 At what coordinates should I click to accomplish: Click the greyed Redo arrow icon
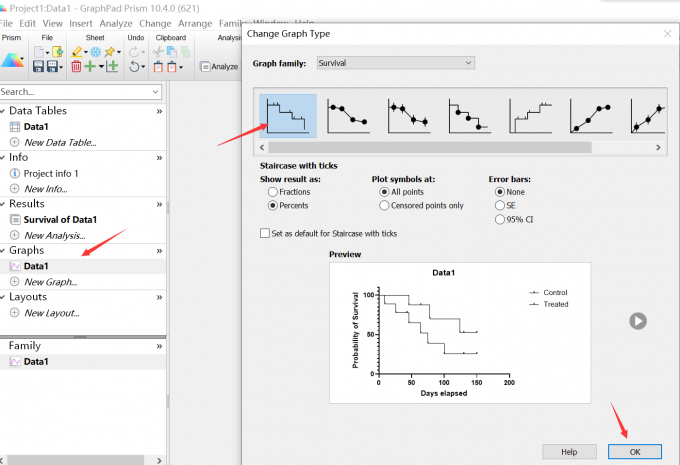pos(134,52)
